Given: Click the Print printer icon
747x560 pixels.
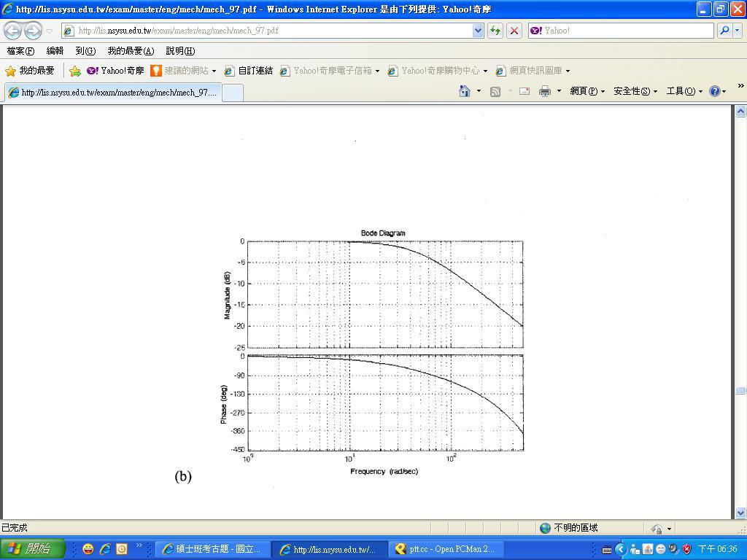Looking at the screenshot, I should pos(545,91).
